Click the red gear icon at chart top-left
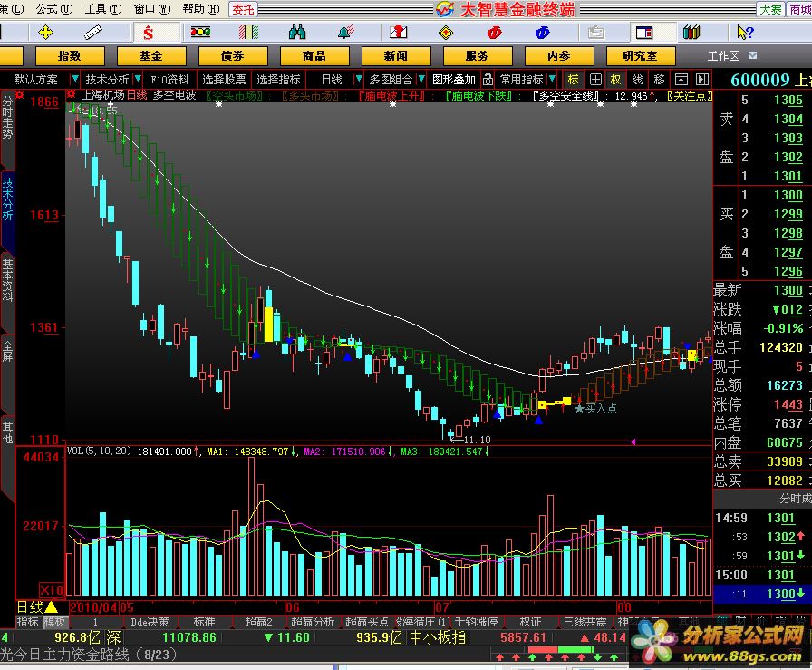Viewport: 812px width, 670px height. tap(20, 95)
